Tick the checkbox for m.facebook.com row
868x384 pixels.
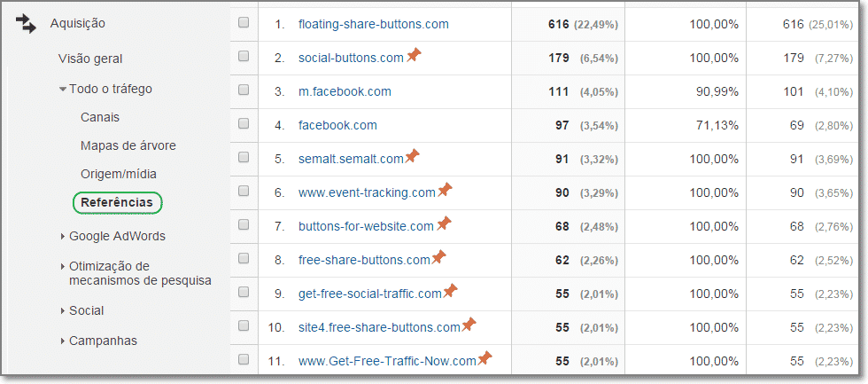[x=244, y=90]
